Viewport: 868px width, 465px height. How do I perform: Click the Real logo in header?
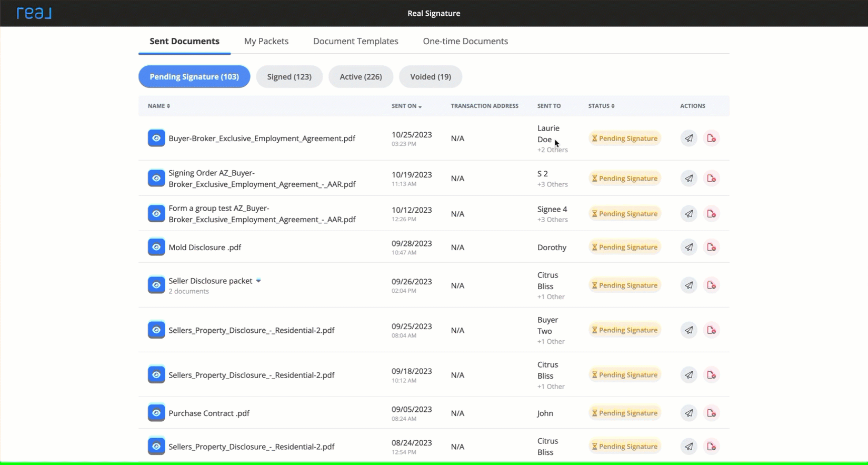pos(34,13)
